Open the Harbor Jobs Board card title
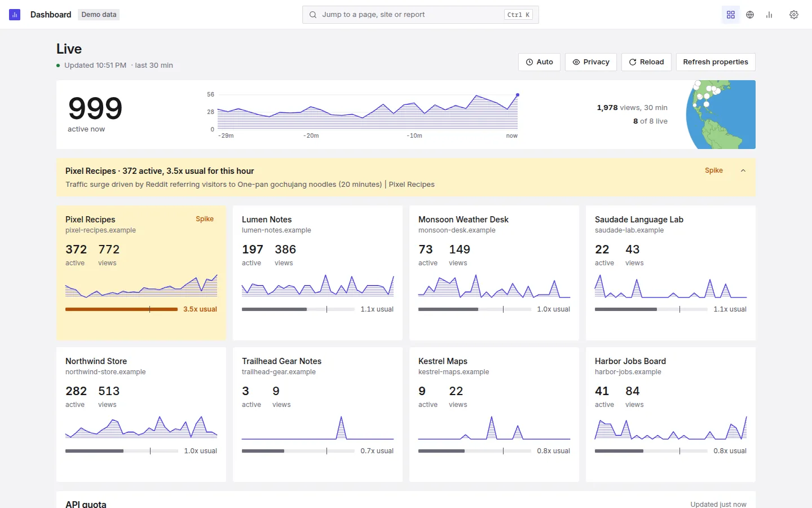The height and width of the screenshot is (508, 812). (x=630, y=361)
